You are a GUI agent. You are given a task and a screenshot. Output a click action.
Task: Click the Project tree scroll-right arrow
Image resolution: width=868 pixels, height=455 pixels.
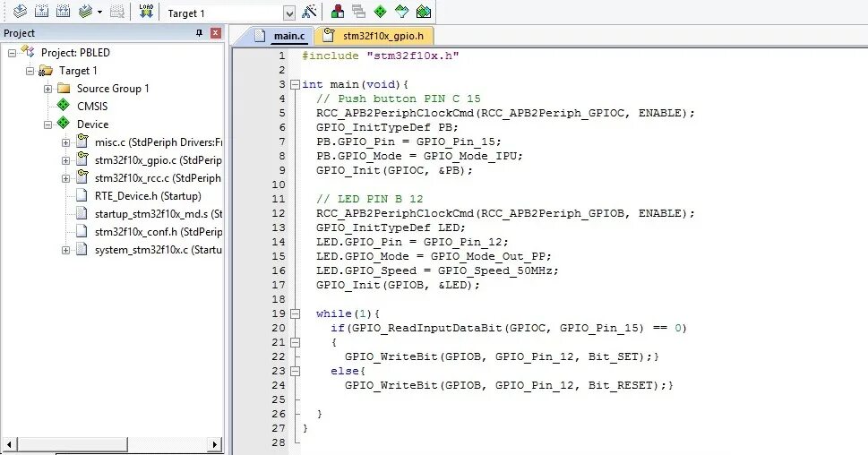coord(215,444)
